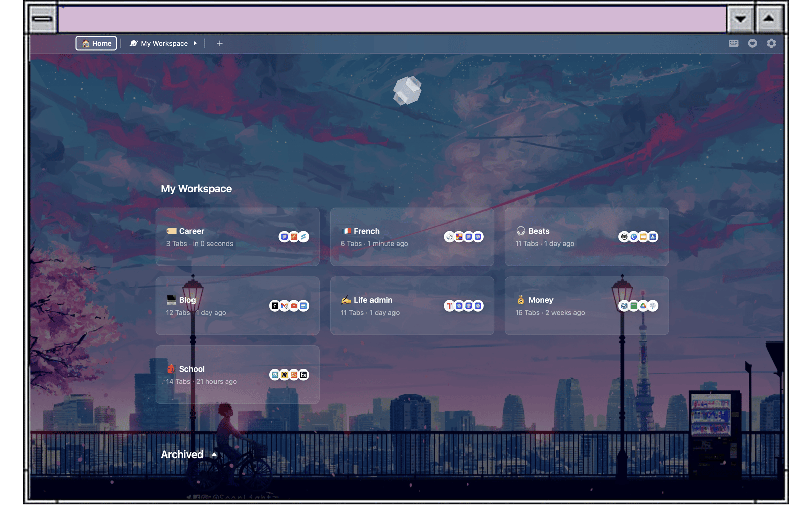Open the keyboard shortcuts icon

(733, 43)
